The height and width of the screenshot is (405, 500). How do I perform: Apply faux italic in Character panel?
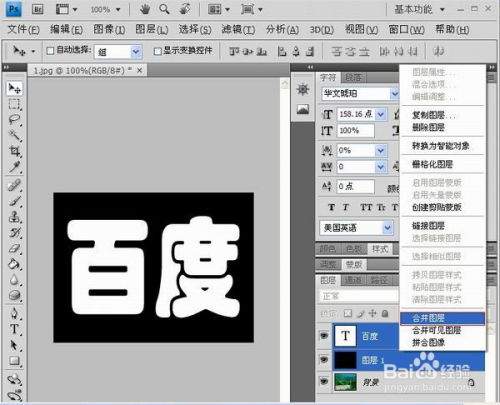click(346, 207)
